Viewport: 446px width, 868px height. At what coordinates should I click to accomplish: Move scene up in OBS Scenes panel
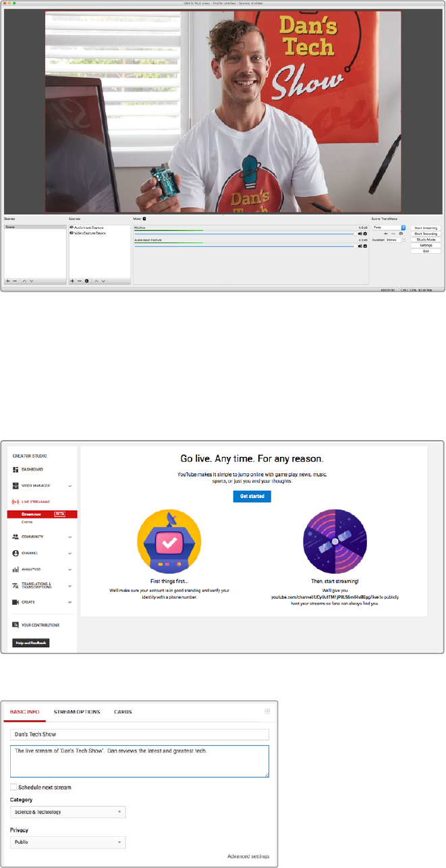coord(24,281)
